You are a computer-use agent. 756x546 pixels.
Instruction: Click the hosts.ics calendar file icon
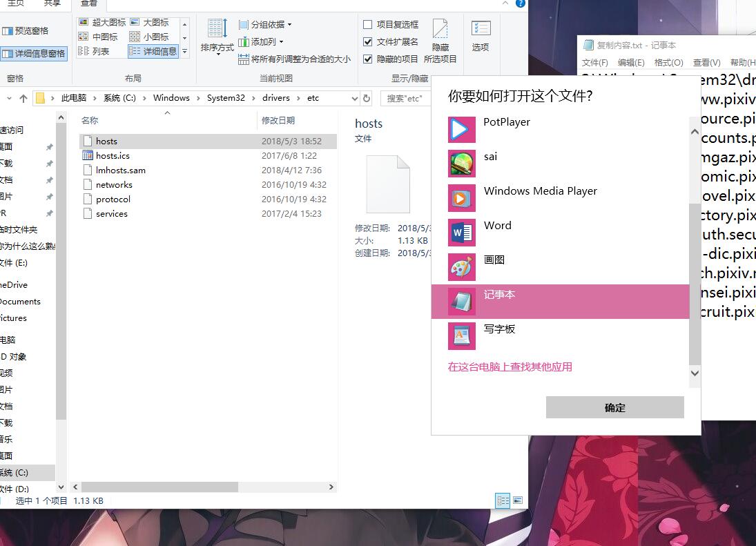[87, 155]
